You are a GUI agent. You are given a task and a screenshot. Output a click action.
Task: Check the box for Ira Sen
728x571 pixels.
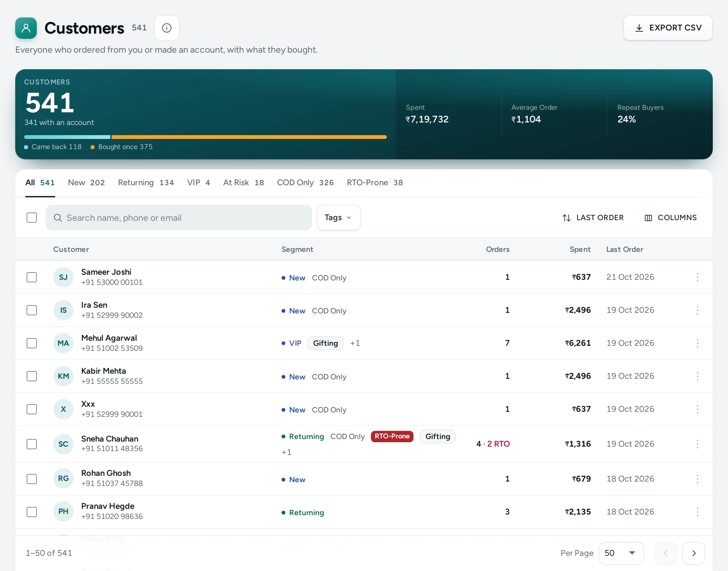pos(32,310)
